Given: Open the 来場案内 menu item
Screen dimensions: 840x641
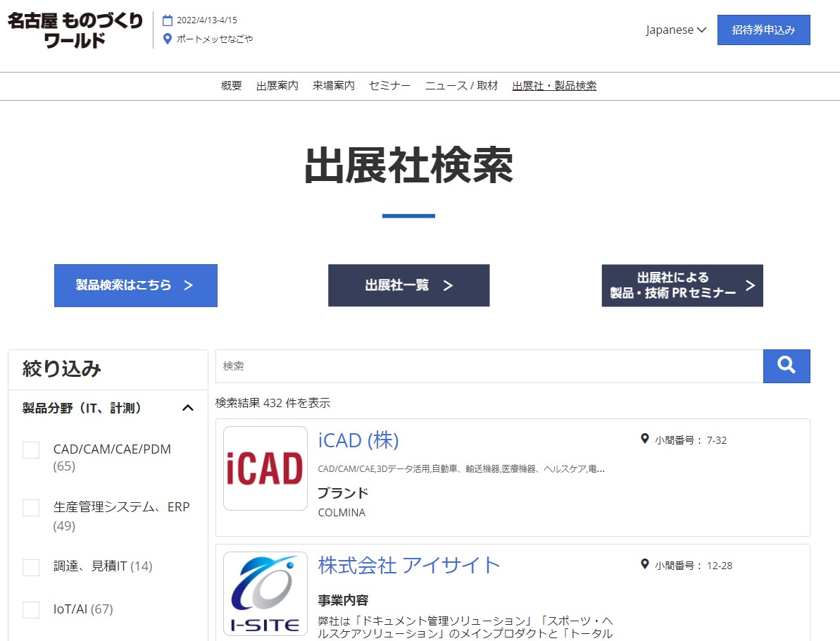Looking at the screenshot, I should coord(333,86).
